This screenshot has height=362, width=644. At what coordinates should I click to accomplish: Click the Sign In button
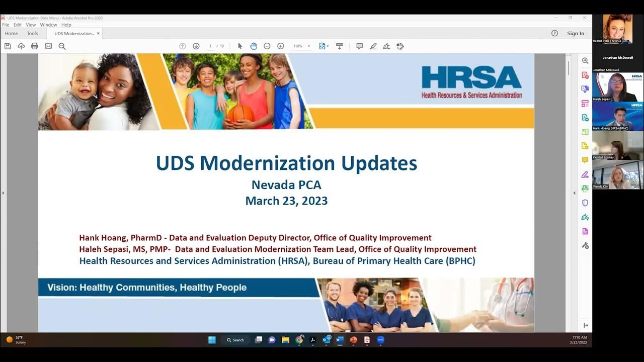pos(576,34)
